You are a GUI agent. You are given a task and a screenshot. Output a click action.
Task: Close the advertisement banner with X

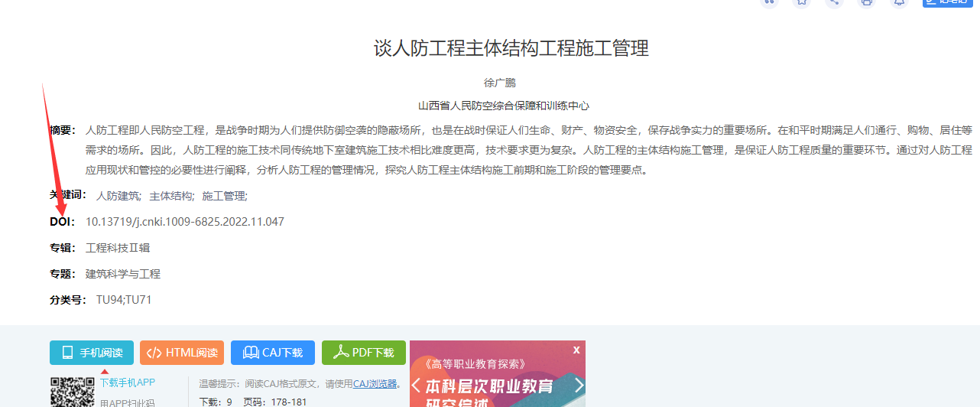click(x=576, y=350)
